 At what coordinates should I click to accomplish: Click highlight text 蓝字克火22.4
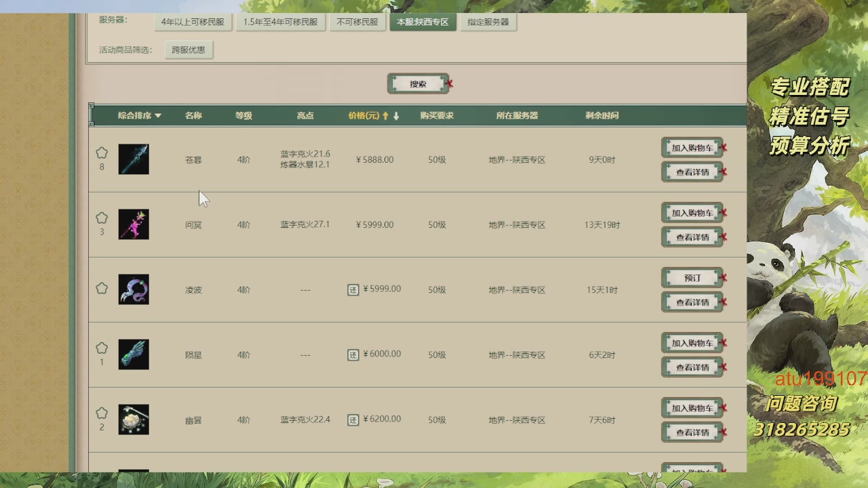click(x=305, y=420)
